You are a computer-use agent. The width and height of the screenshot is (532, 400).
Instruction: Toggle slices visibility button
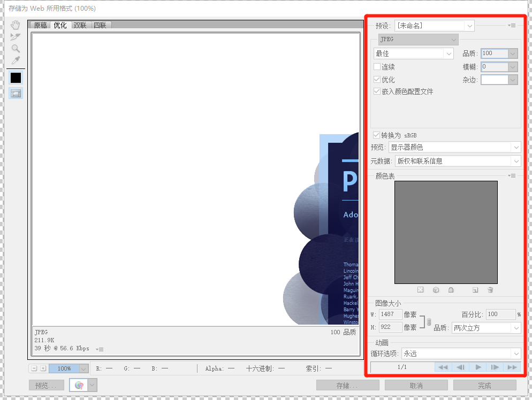tap(16, 93)
